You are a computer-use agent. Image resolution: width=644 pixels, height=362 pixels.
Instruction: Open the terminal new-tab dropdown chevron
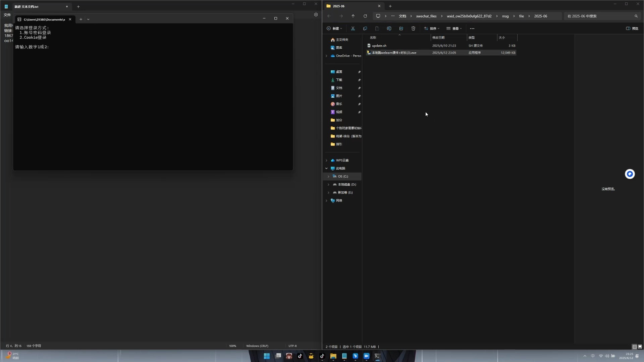(88, 19)
